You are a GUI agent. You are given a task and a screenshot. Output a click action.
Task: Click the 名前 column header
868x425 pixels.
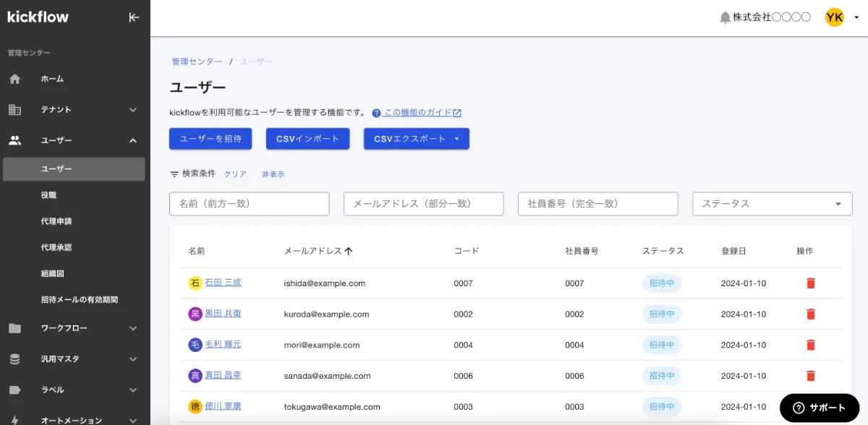(197, 251)
